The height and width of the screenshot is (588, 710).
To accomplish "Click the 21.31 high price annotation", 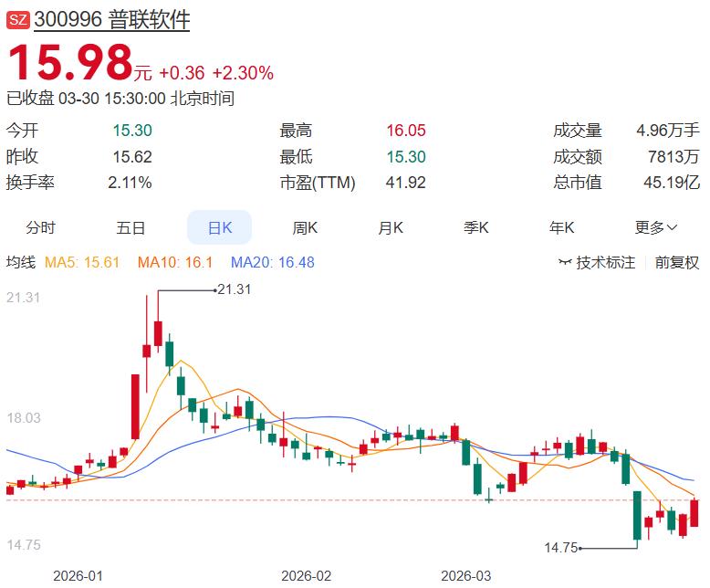I will [x=235, y=289].
